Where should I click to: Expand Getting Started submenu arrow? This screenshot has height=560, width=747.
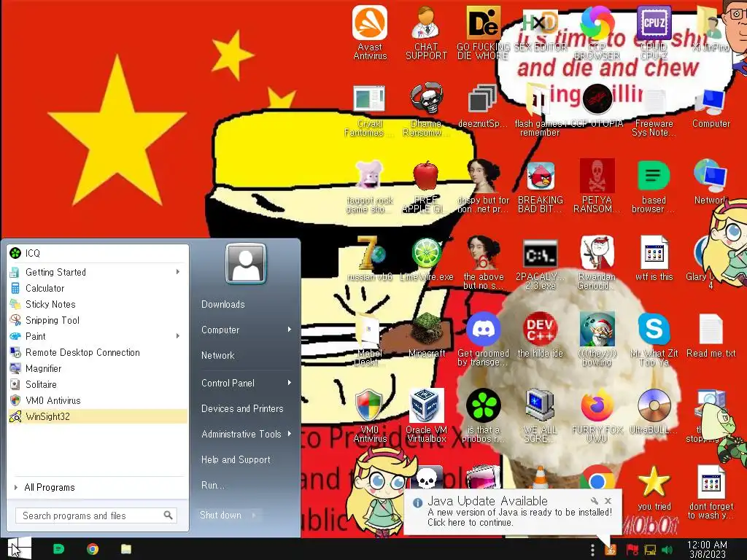click(x=178, y=272)
